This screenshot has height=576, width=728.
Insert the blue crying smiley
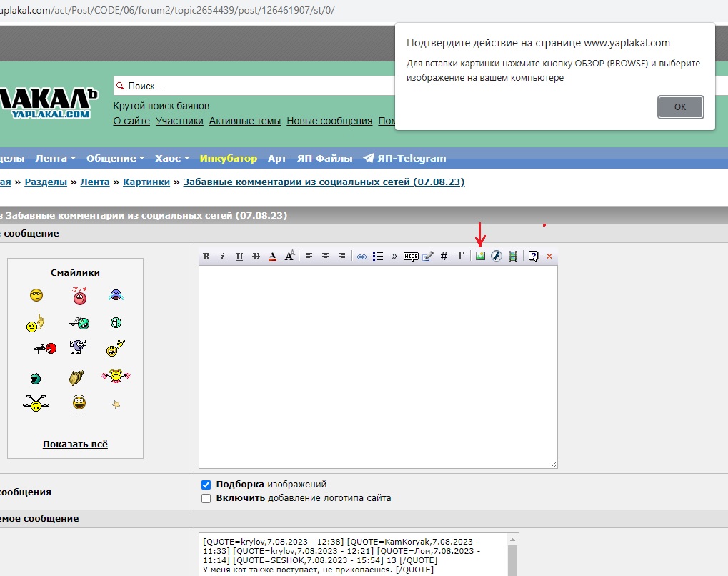(x=116, y=295)
